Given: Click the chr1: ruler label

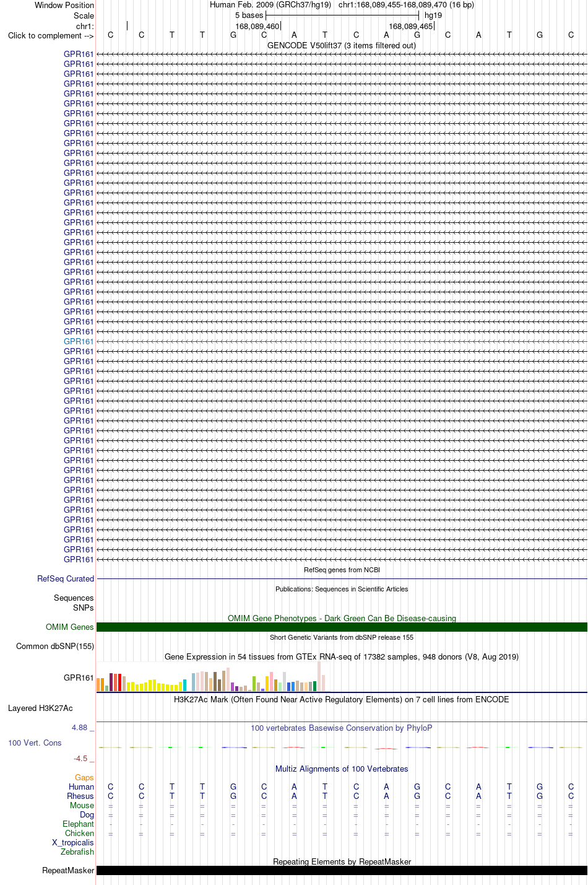Looking at the screenshot, I should pos(85,26).
